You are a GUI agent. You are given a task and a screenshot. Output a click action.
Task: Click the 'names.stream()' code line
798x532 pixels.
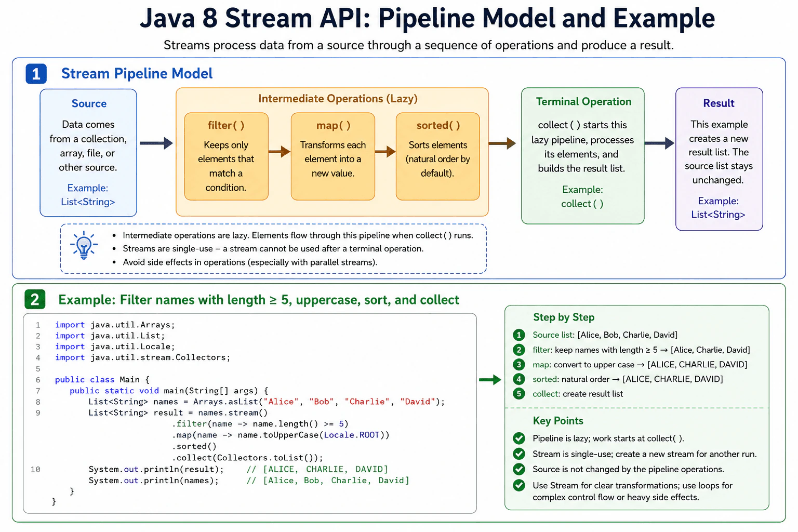(178, 413)
